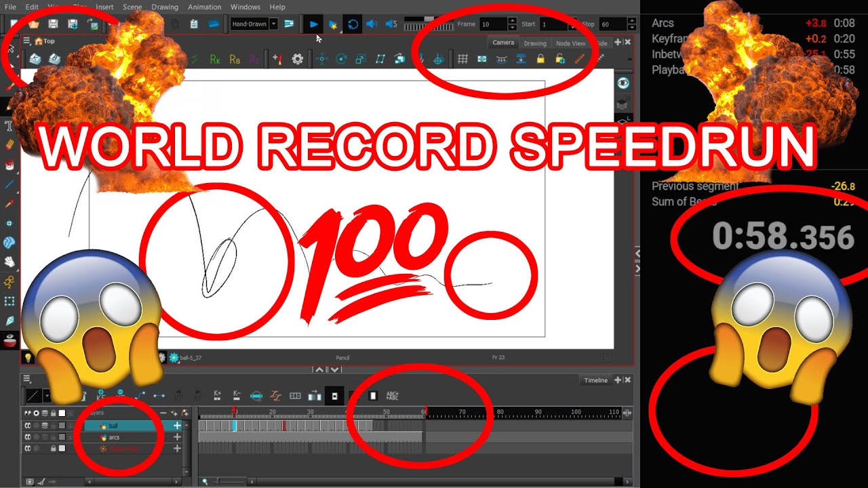The image size is (868, 488).
Task: Open the Windows menu
Action: (x=245, y=7)
